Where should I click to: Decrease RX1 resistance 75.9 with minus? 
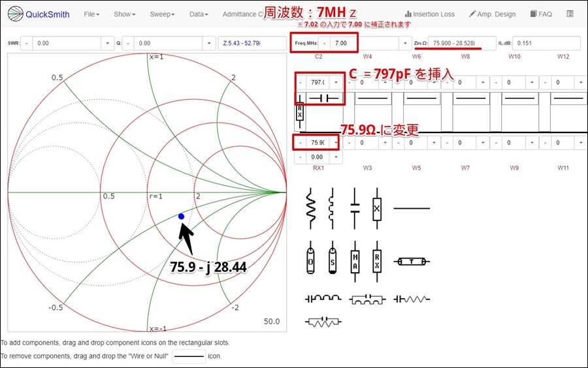pos(301,143)
